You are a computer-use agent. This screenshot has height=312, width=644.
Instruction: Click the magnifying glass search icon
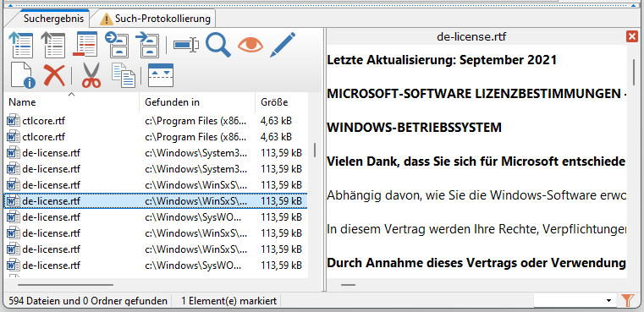point(218,44)
